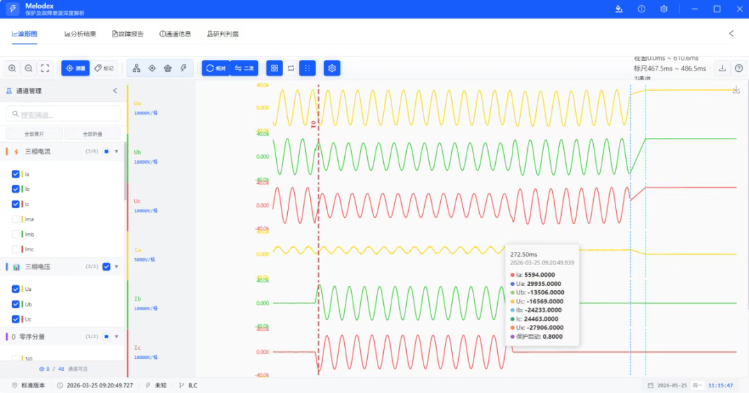
Task: Open the 波形图 waveform tab
Action: click(24, 34)
